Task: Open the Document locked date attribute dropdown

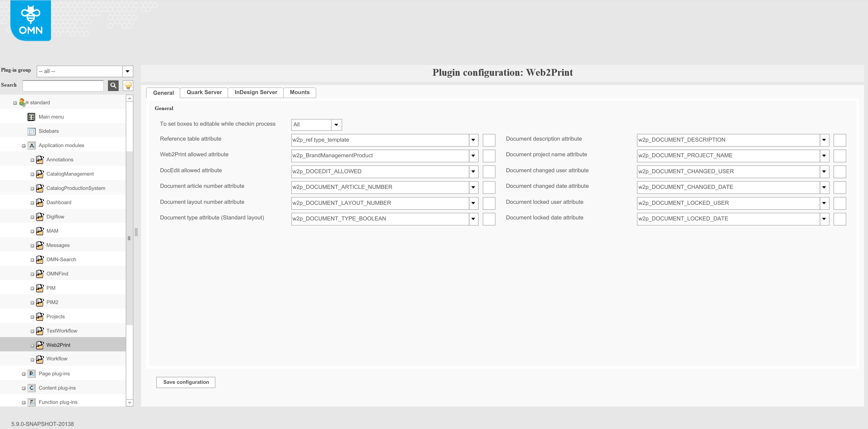Action: click(x=825, y=219)
